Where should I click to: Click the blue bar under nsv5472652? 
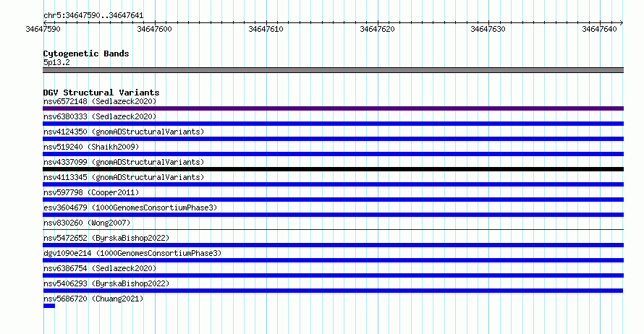(333, 245)
